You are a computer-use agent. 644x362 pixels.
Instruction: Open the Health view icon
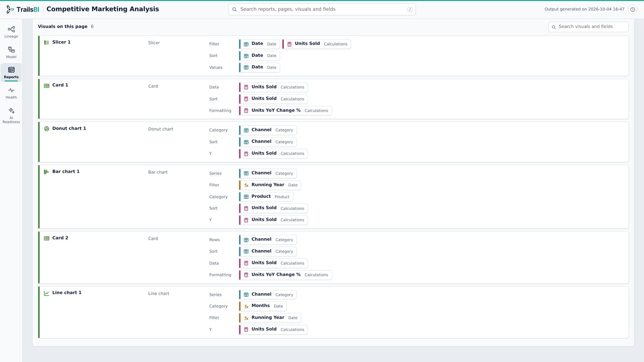(x=11, y=90)
